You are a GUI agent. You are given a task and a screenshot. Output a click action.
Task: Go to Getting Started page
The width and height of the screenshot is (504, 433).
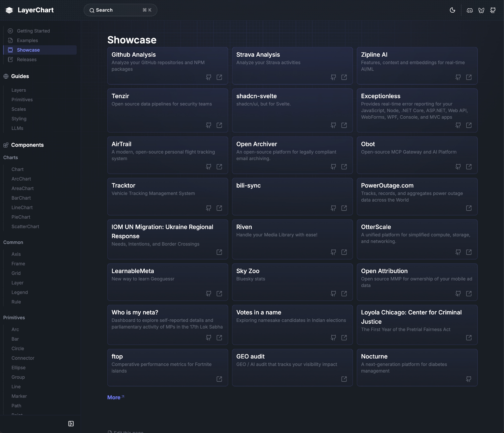(x=33, y=31)
